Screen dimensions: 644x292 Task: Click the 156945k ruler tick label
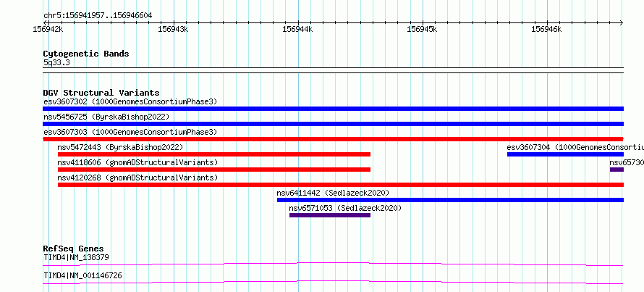(422, 29)
